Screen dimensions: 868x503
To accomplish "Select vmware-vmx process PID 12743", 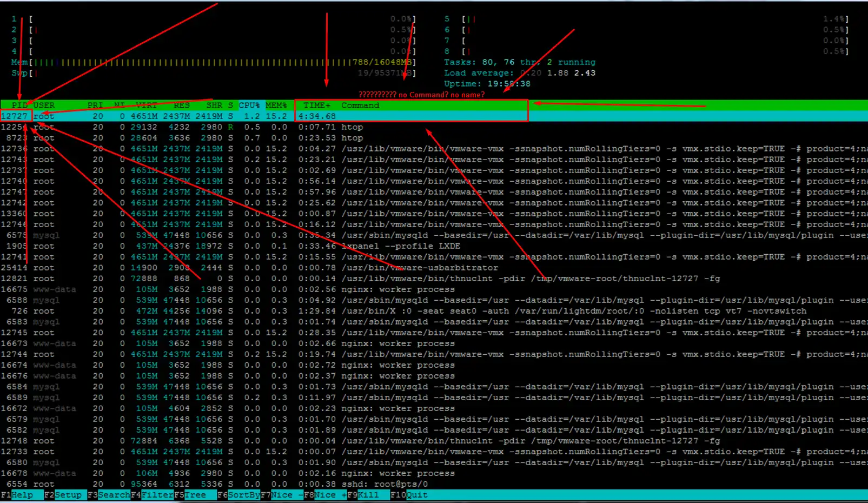I will pyautogui.click(x=434, y=160).
